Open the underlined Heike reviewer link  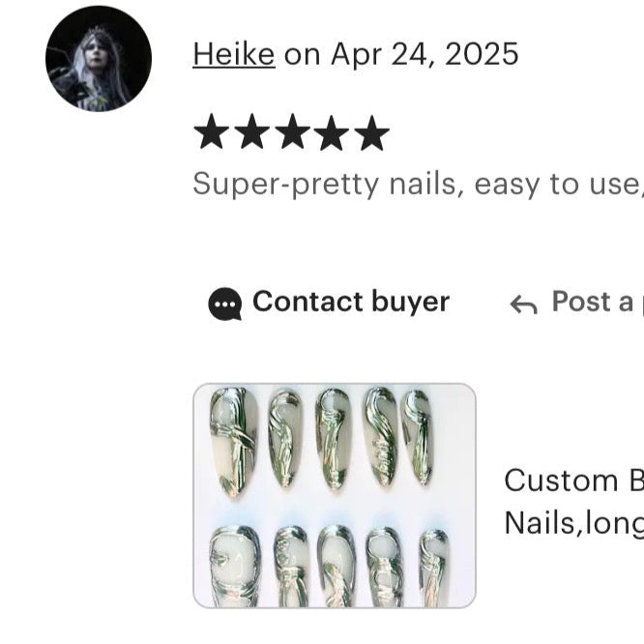tap(234, 54)
